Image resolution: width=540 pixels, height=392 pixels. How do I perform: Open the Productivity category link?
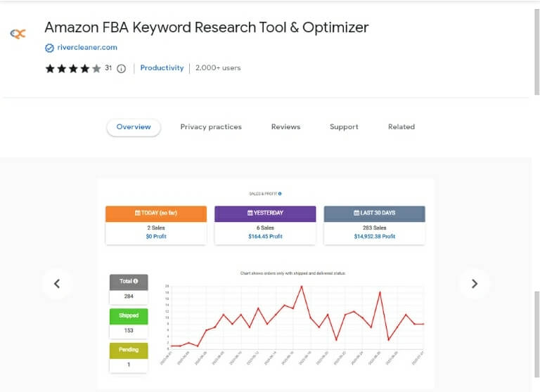(162, 68)
